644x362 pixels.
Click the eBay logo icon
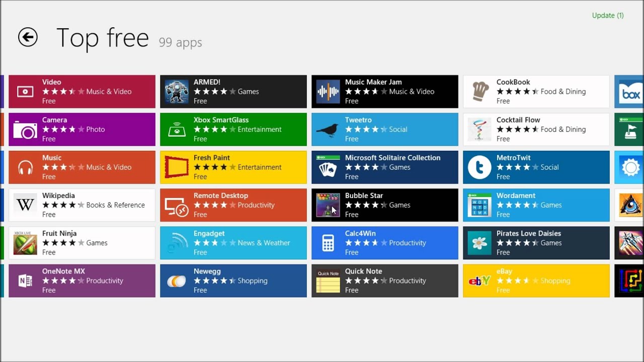point(479,281)
